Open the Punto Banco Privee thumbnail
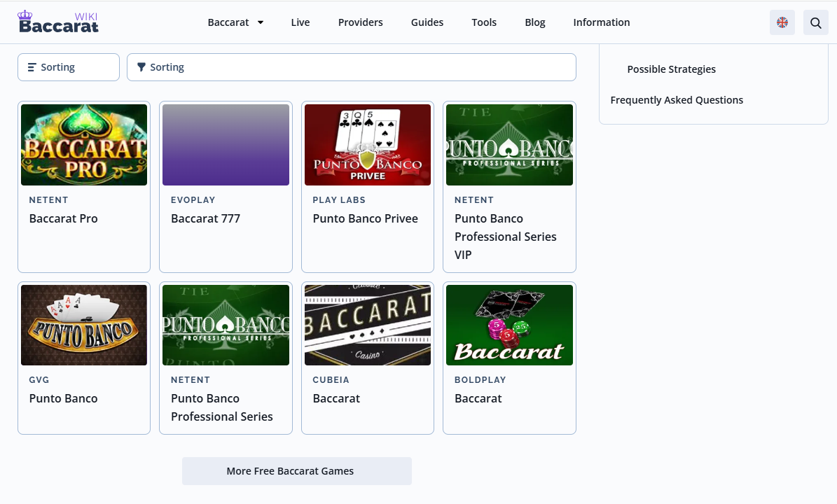The width and height of the screenshot is (837, 504). 368,144
